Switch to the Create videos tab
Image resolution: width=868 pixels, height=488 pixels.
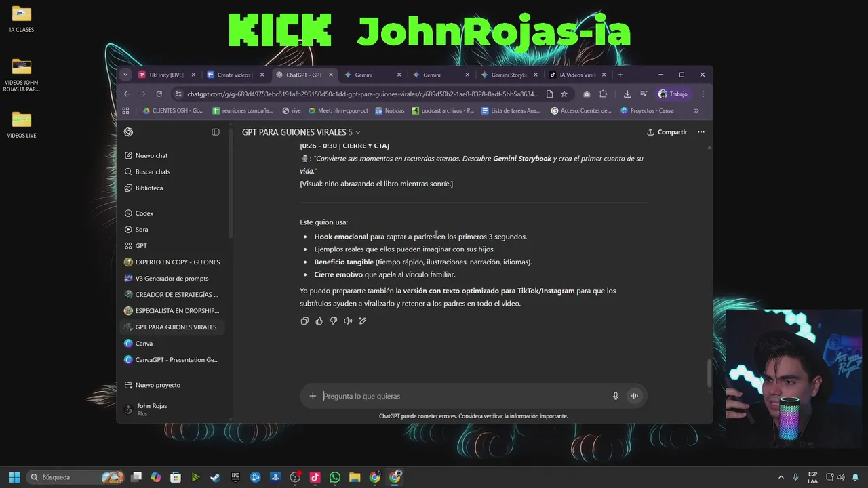tap(234, 75)
